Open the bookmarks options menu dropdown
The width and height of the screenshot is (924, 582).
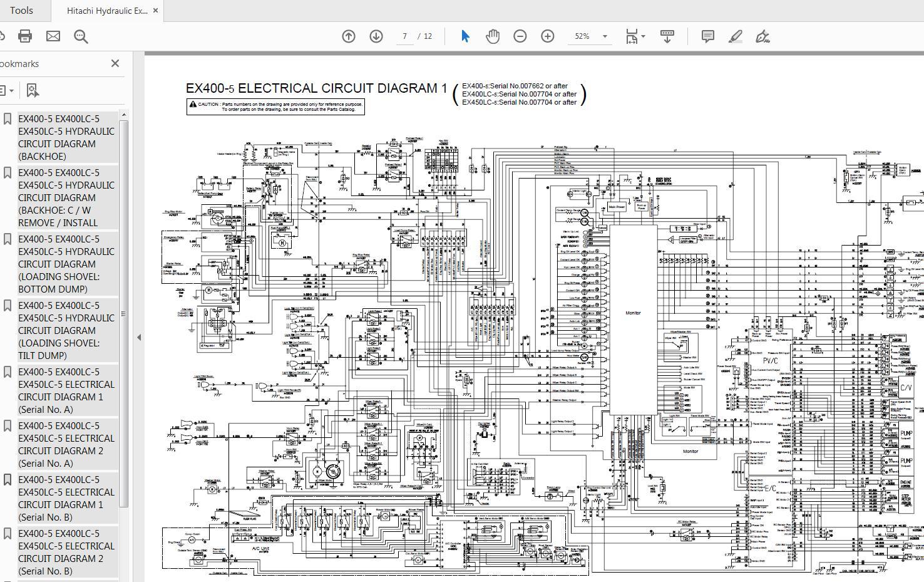click(x=7, y=91)
